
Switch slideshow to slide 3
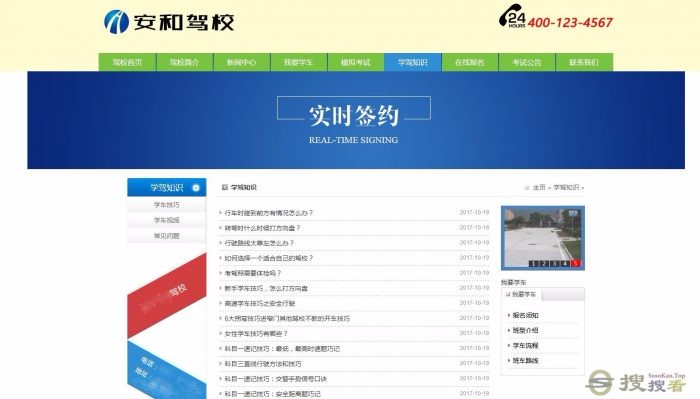554,264
